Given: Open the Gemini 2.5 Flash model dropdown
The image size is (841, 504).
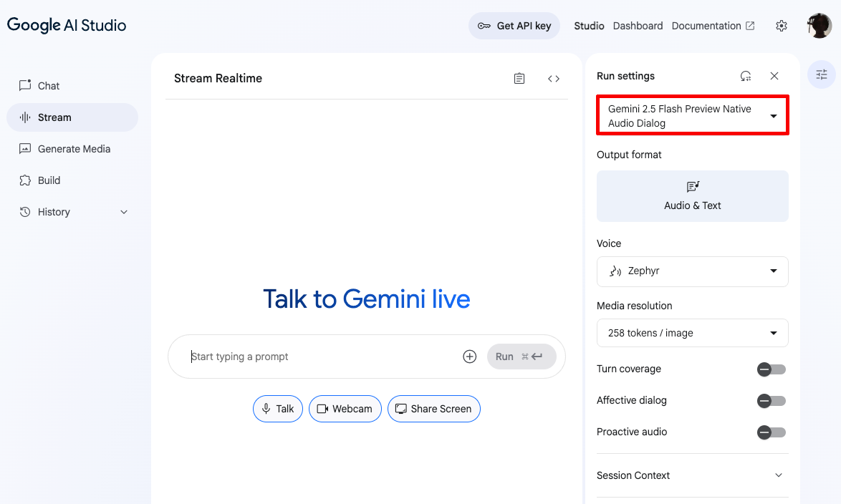Looking at the screenshot, I should [x=692, y=116].
